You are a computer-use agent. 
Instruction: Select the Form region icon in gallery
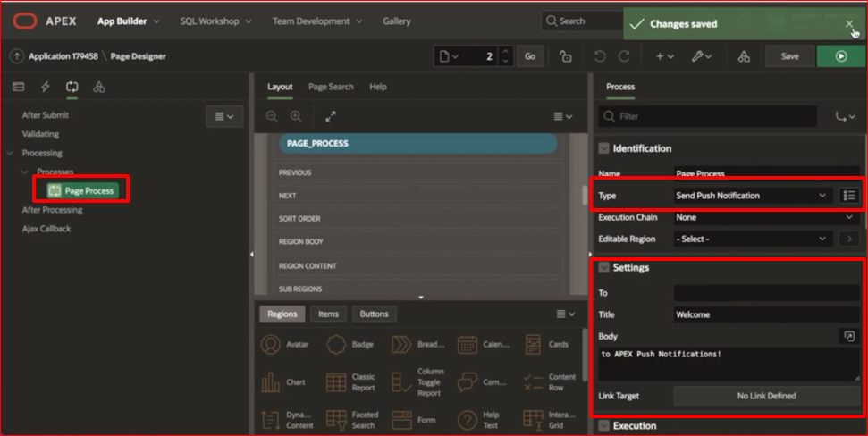point(402,420)
